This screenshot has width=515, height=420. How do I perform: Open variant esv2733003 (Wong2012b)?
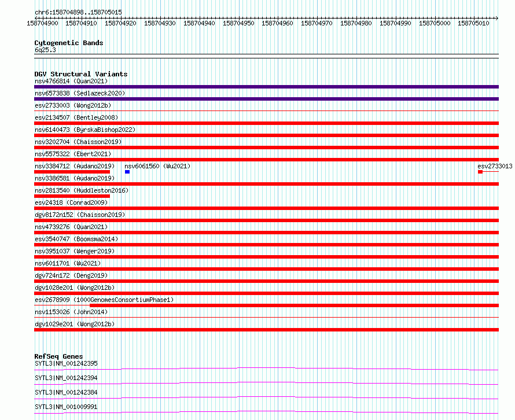73,105
